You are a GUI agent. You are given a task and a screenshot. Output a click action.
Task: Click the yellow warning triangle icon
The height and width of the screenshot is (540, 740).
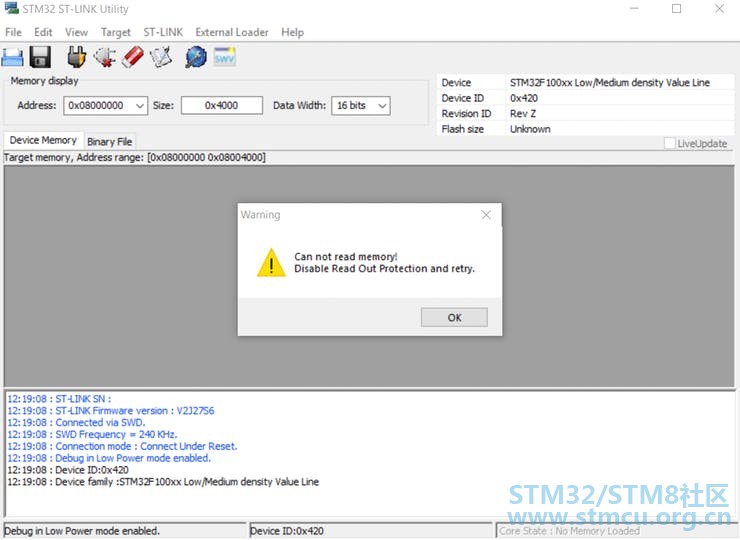coord(271,263)
